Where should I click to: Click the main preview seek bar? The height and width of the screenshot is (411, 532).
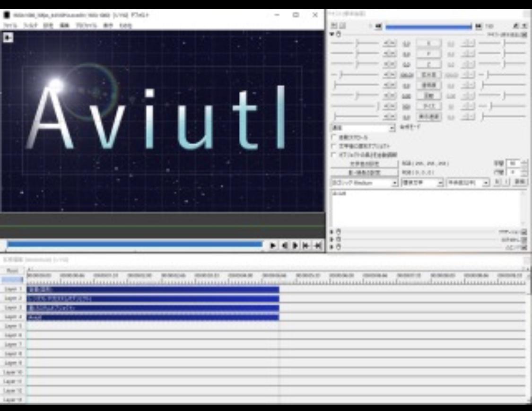tap(135, 245)
